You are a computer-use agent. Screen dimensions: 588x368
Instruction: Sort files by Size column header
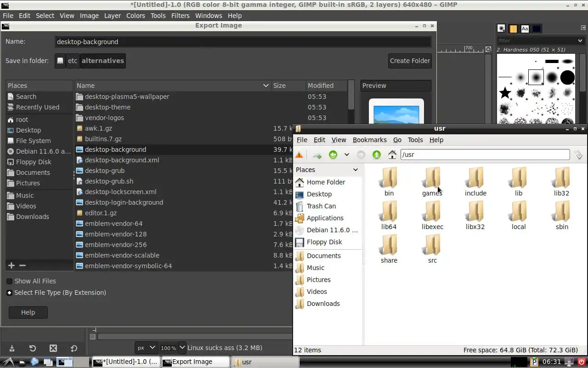(x=288, y=86)
